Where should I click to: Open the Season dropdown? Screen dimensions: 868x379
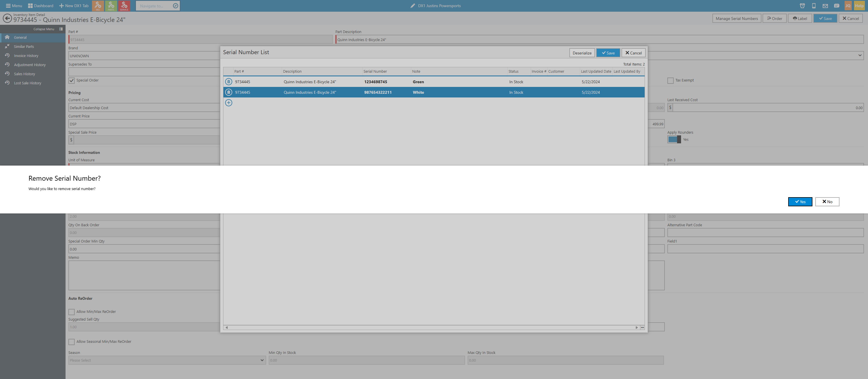pos(167,360)
